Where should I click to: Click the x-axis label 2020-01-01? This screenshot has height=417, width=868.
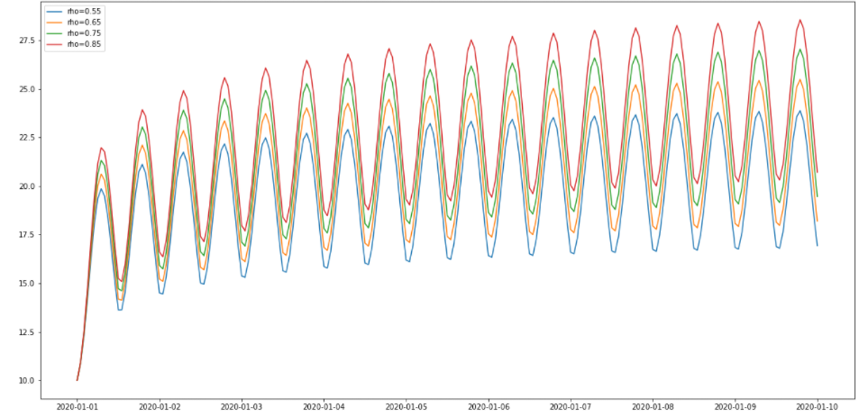tap(77, 408)
